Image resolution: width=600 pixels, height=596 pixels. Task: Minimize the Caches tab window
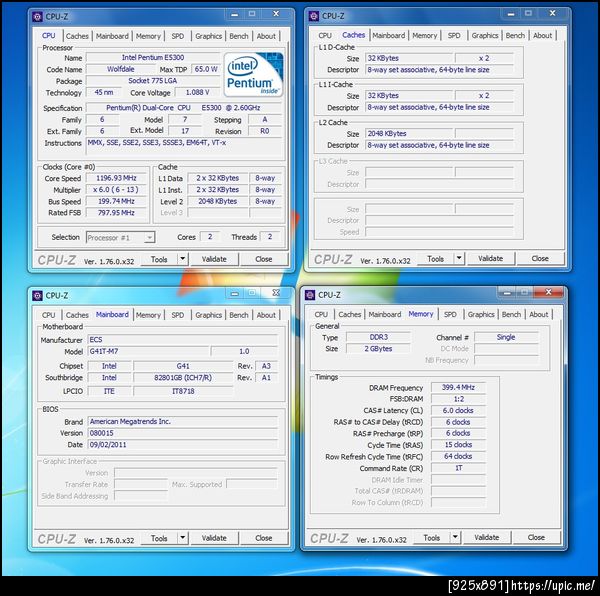[511, 14]
